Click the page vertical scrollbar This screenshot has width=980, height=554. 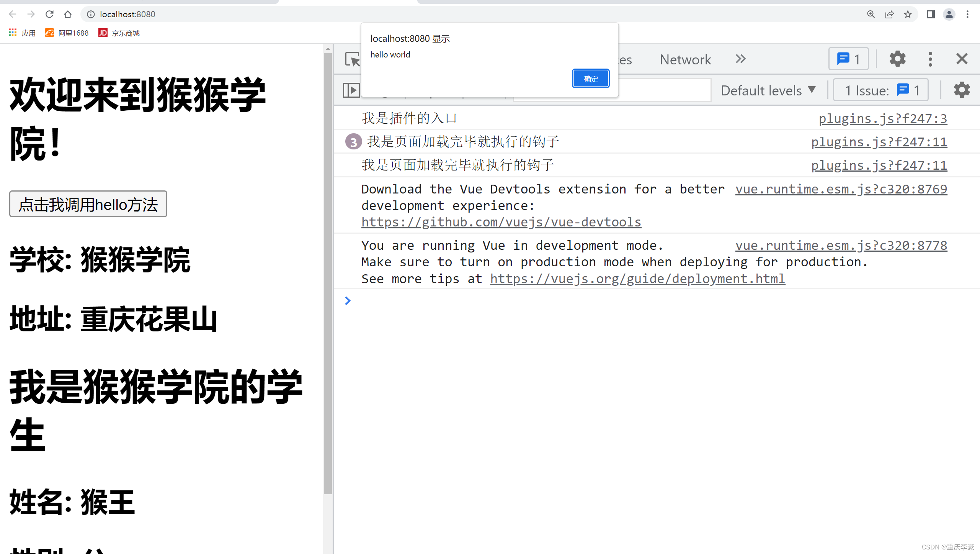328,268
